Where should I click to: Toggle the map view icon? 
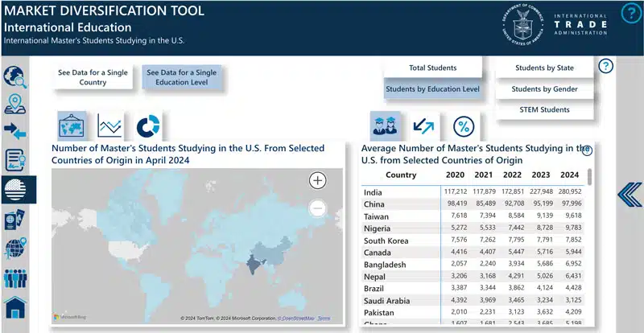tap(72, 125)
